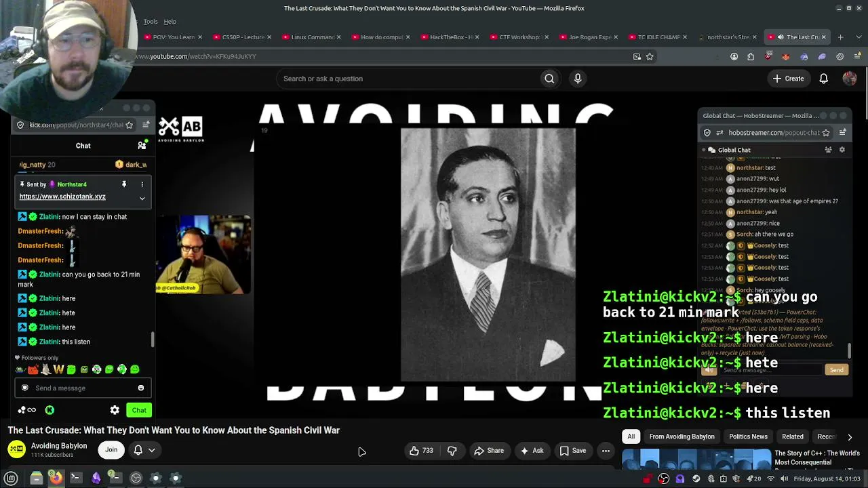Open the schizotank.xyz pinned link
Image resolution: width=868 pixels, height=488 pixels.
pos(62,197)
